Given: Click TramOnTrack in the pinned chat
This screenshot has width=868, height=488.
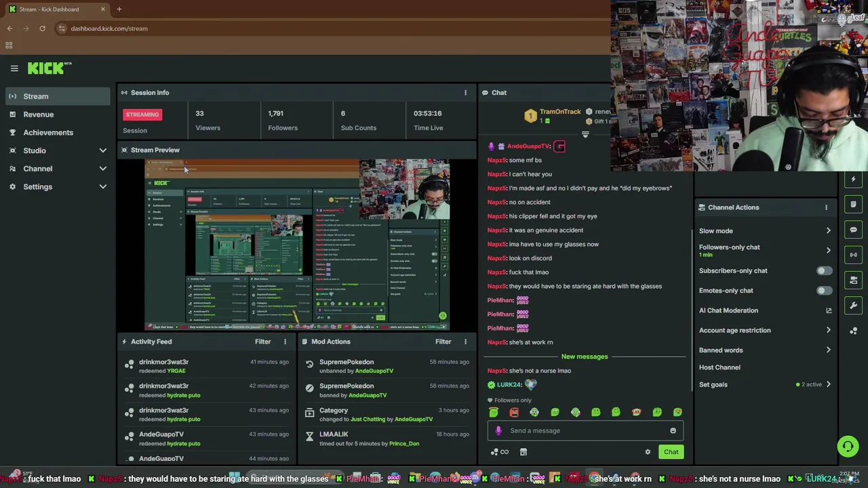Looking at the screenshot, I should coord(560,112).
